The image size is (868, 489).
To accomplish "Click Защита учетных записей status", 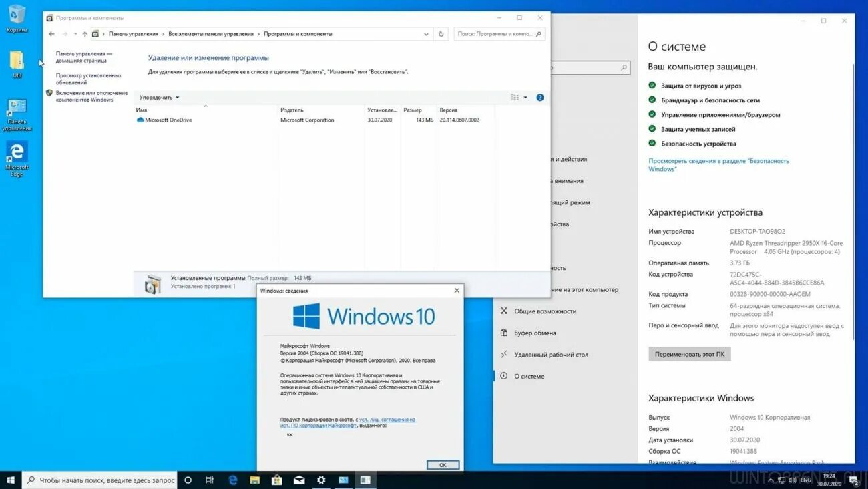I will pos(698,129).
